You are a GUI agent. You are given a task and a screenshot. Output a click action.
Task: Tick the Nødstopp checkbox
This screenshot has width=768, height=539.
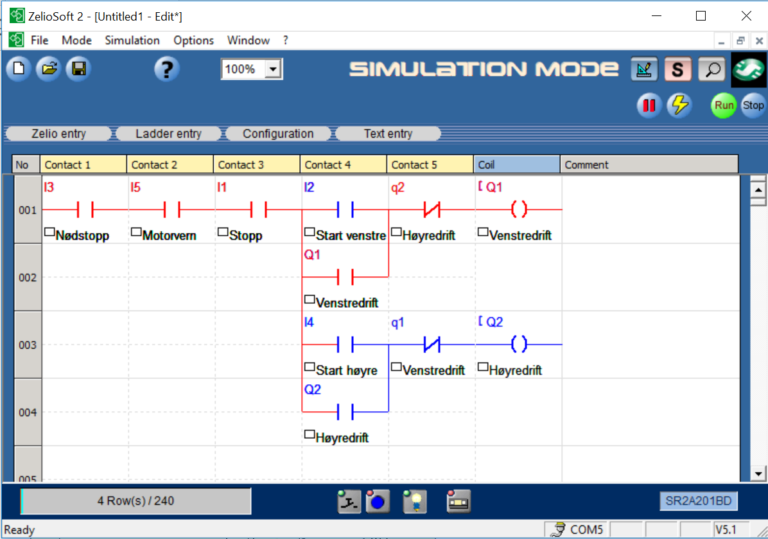[50, 234]
